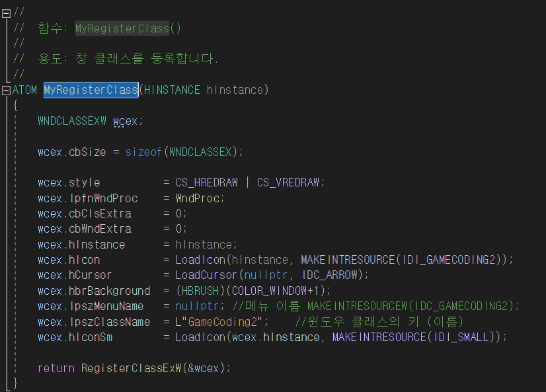546x392 pixels.
Task: Click wcex.hInstance member on left
Action: click(81, 245)
